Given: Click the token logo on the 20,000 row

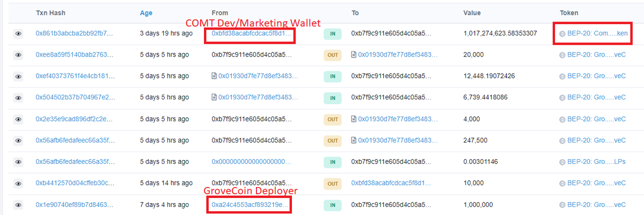Looking at the screenshot, I should (x=562, y=55).
